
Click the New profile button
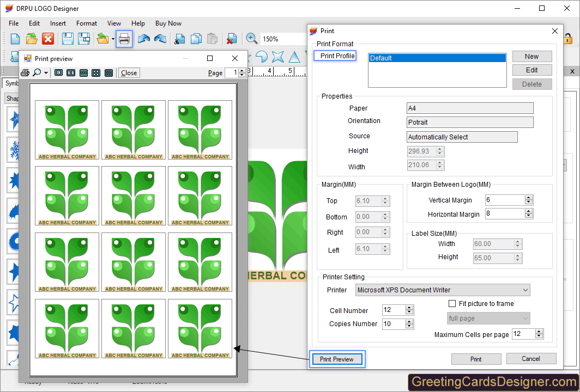(532, 57)
